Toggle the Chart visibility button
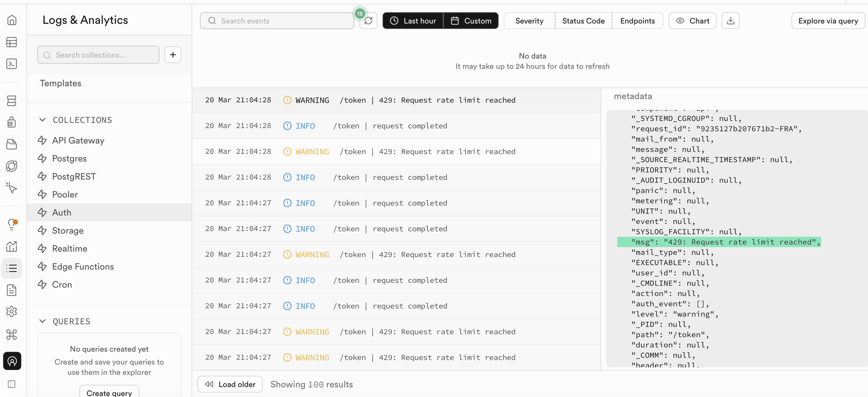Screen dimensions: 868x397 coord(692,21)
